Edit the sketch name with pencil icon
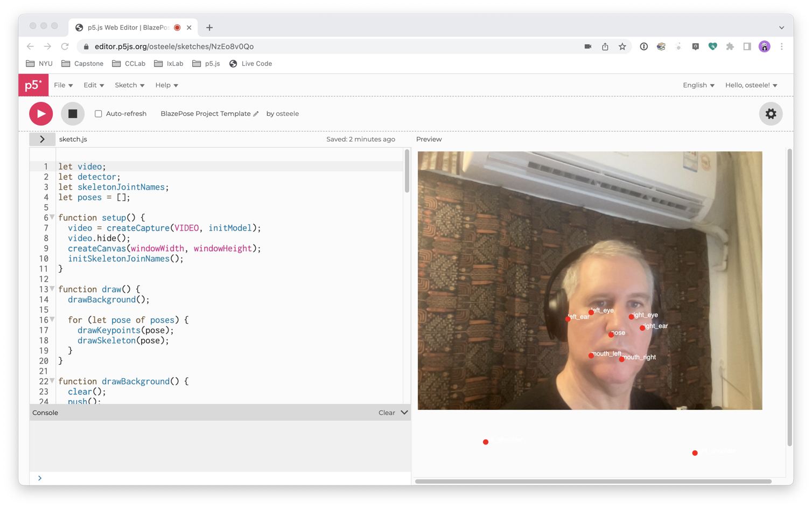The width and height of the screenshot is (812, 508). coord(256,114)
